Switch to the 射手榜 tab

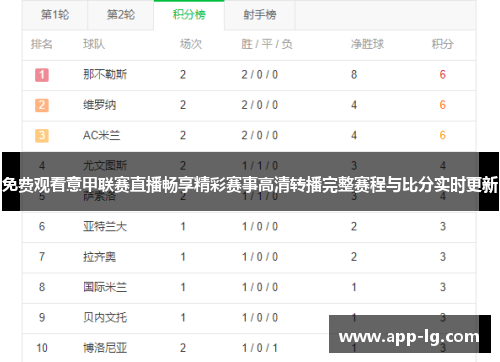click(x=260, y=15)
